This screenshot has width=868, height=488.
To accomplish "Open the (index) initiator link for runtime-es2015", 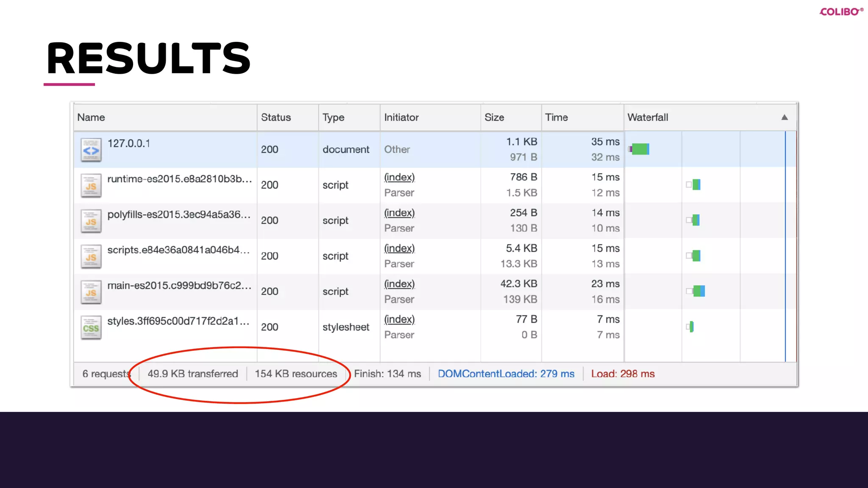I will tap(399, 177).
